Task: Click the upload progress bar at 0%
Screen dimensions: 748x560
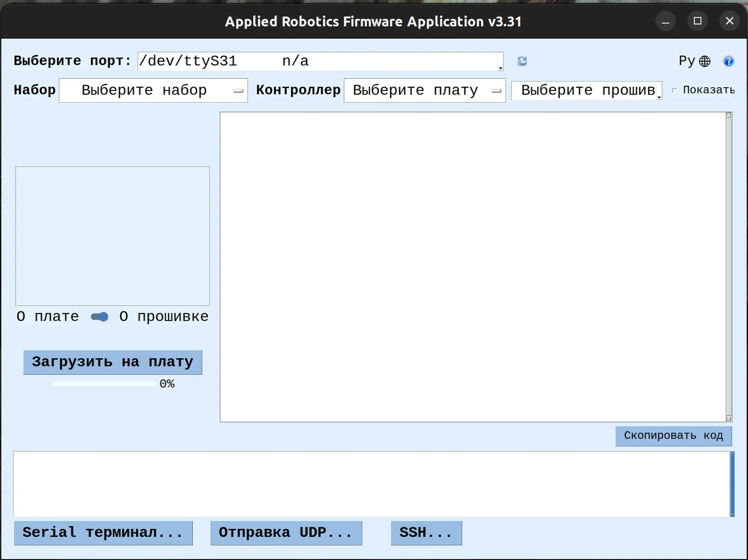Action: [x=104, y=384]
